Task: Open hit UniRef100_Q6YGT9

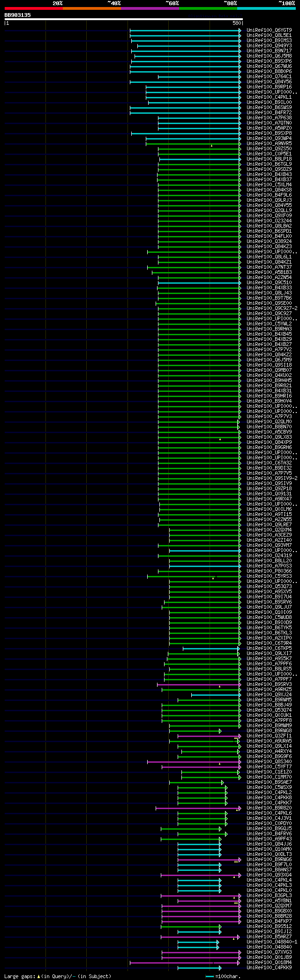Action: [x=269, y=30]
